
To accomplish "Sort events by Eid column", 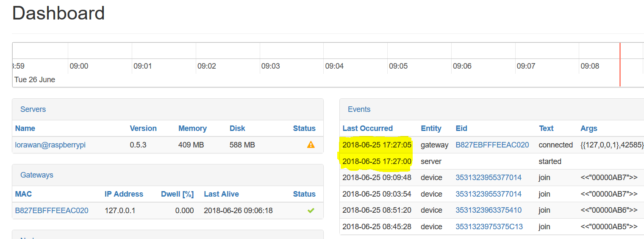I will (x=461, y=128).
